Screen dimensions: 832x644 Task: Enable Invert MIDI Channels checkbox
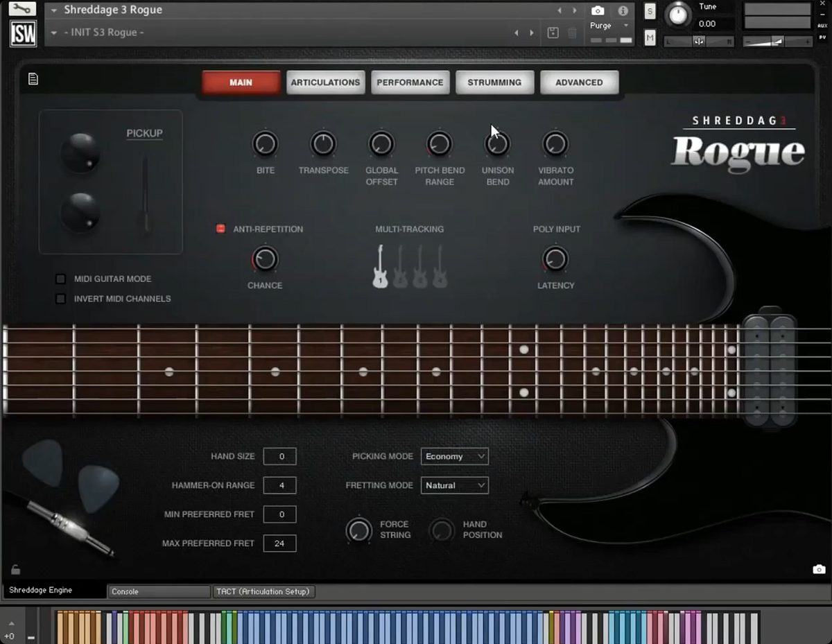pyautogui.click(x=61, y=299)
